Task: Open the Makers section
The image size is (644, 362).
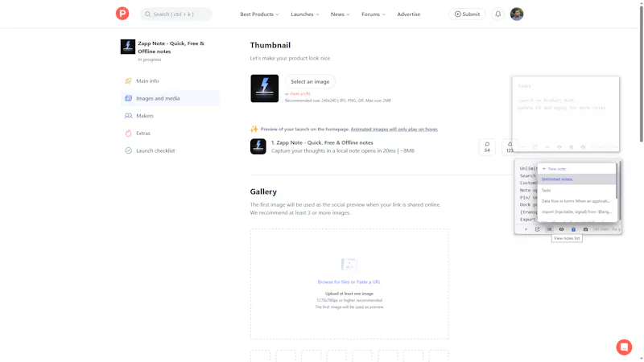Action: [x=170, y=116]
